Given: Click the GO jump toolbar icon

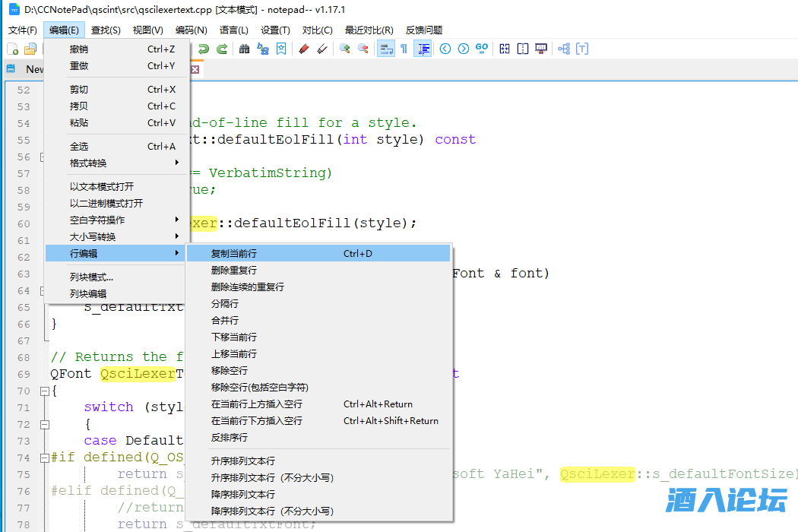Looking at the screenshot, I should (482, 49).
